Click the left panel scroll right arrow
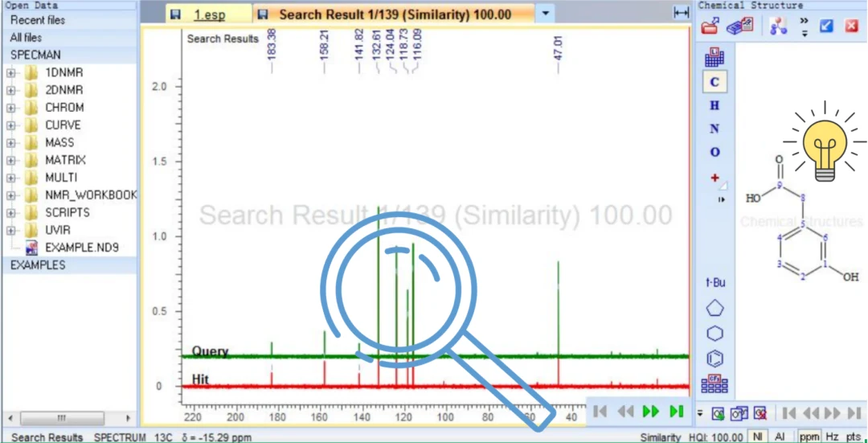The width and height of the screenshot is (868, 443). click(x=129, y=418)
